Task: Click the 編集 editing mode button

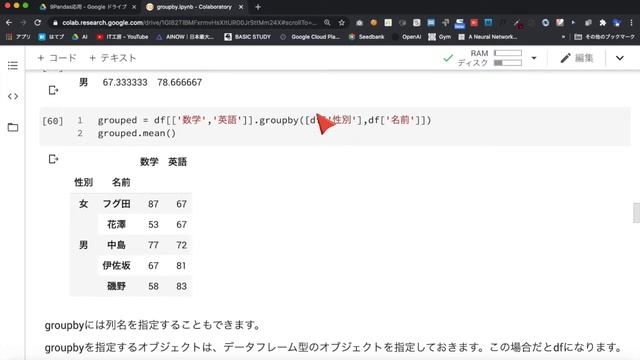Action: (x=577, y=58)
